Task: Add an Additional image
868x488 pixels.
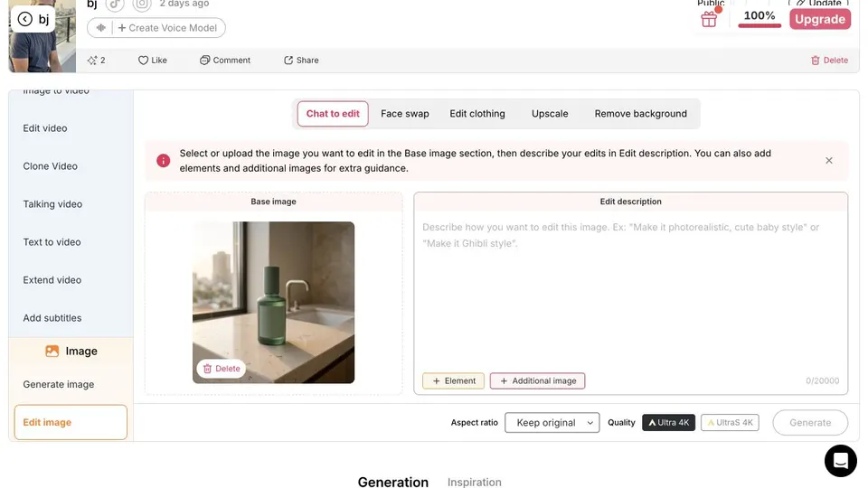Action: pyautogui.click(x=537, y=380)
